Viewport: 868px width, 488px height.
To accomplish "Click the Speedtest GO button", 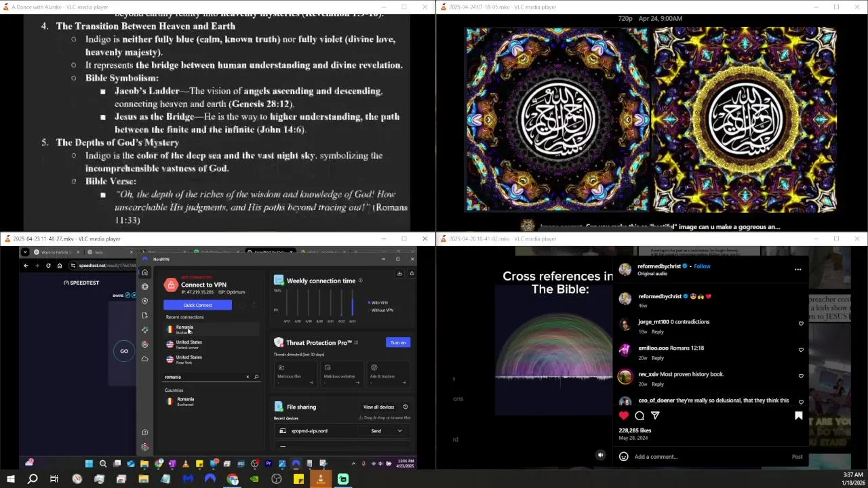I will point(124,351).
